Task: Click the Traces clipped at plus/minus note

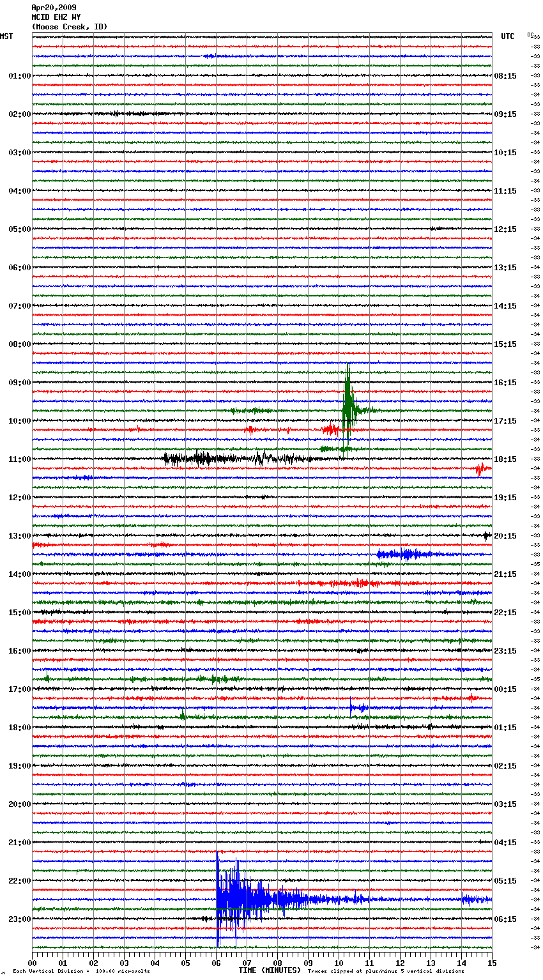Action: click(x=386, y=971)
